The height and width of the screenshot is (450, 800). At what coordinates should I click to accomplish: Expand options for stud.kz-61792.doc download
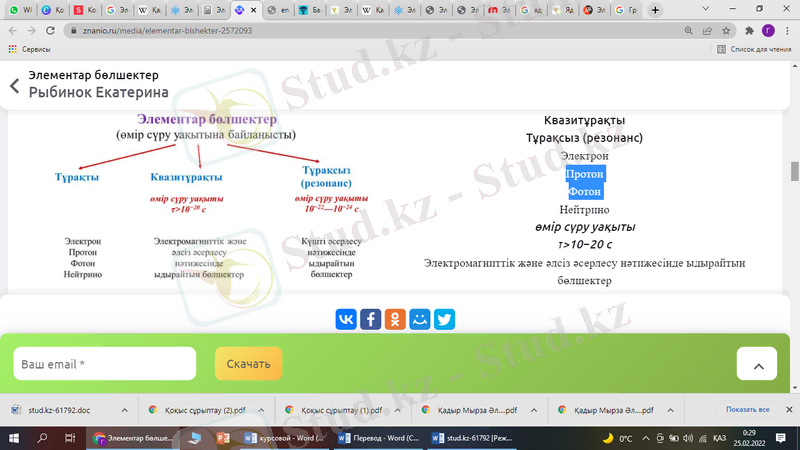(x=124, y=410)
